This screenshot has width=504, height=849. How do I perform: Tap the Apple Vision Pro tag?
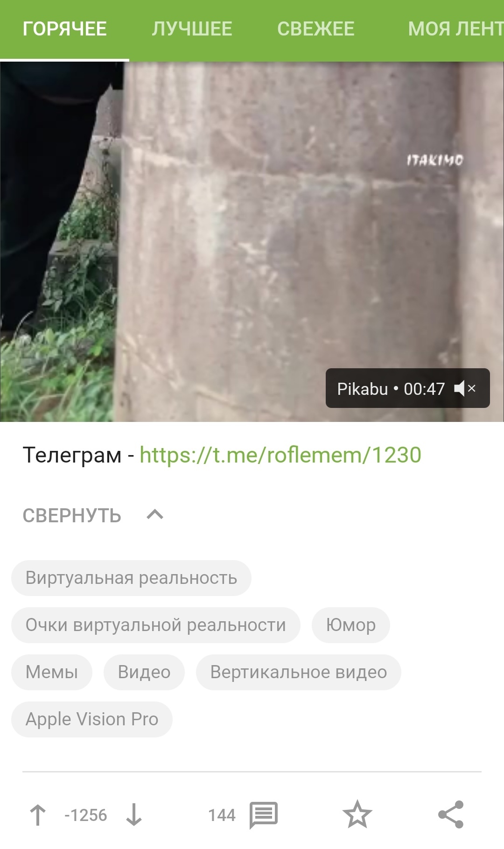(x=92, y=719)
